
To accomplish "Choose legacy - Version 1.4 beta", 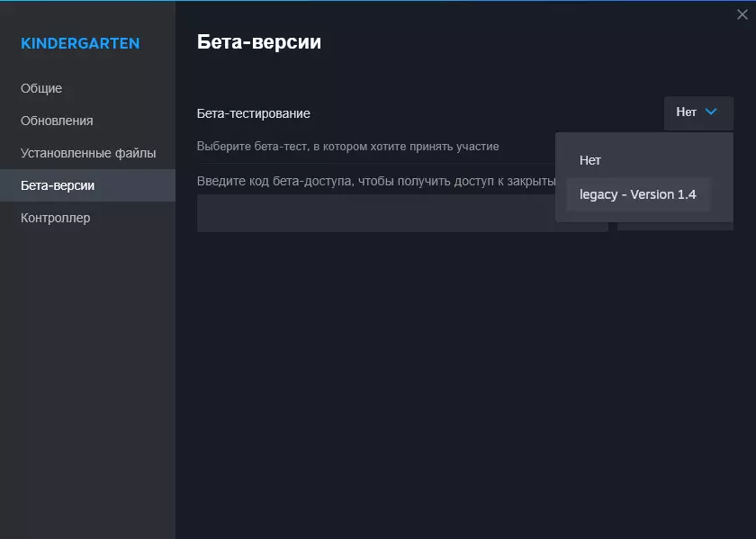I will [x=638, y=194].
